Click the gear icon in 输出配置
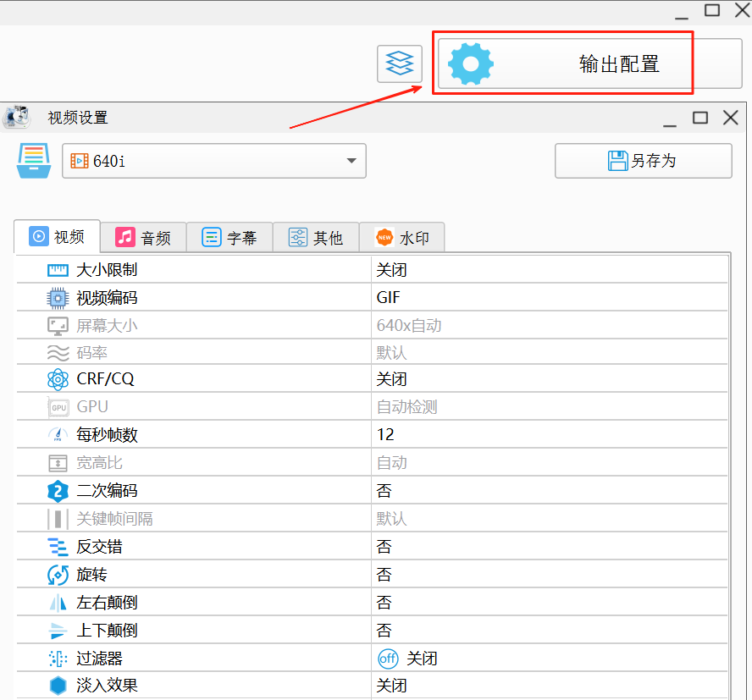Screen dimensions: 752x700 tap(471, 63)
